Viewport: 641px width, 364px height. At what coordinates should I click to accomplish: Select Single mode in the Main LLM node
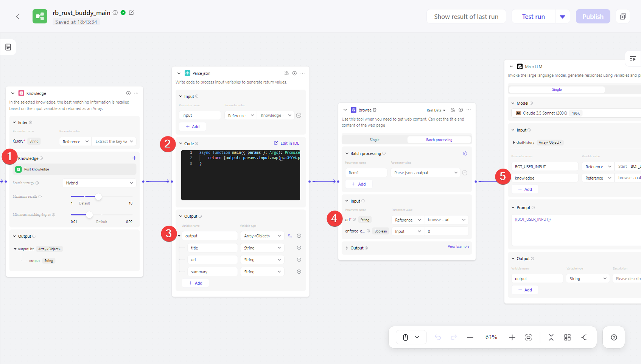(x=557, y=89)
